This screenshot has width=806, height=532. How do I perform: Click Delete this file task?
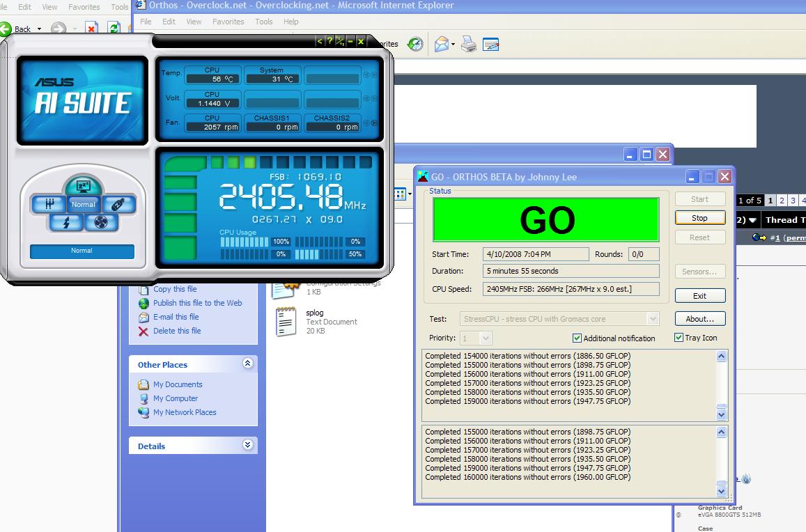coord(177,331)
